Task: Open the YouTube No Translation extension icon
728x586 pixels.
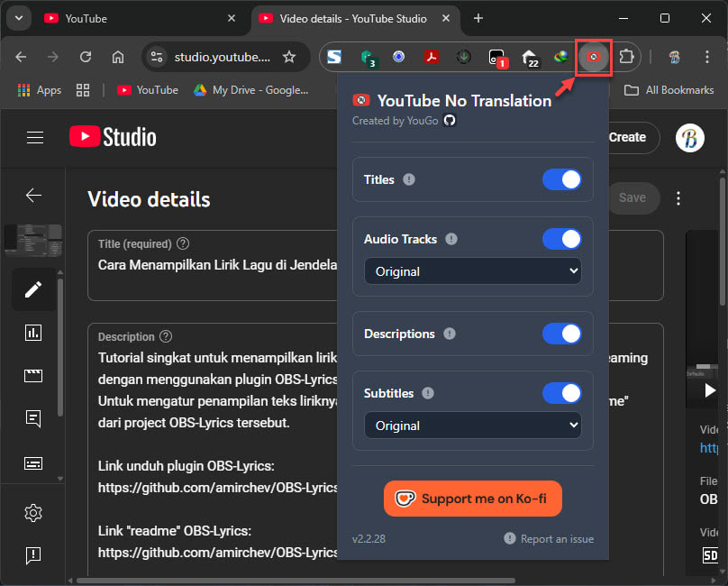Action: click(594, 57)
